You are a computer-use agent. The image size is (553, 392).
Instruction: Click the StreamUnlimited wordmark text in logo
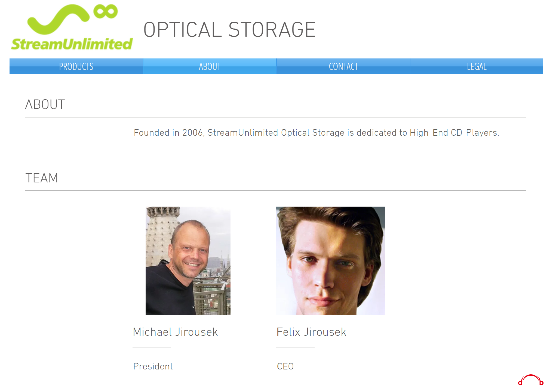(72, 44)
